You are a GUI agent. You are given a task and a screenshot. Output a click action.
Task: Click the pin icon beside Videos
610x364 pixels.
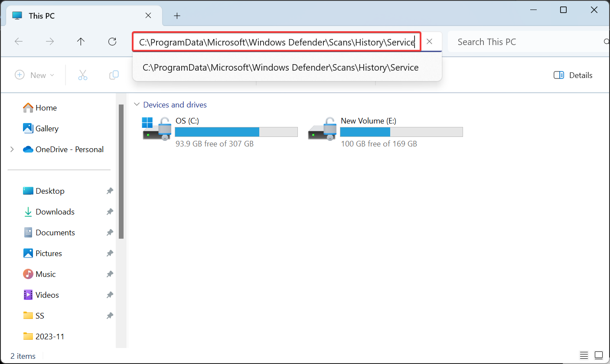click(110, 295)
